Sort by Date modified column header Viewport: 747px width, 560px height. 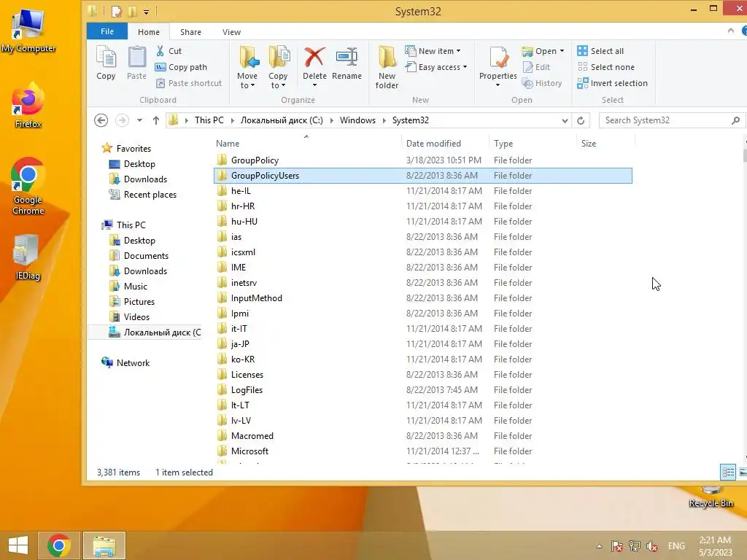(446, 144)
